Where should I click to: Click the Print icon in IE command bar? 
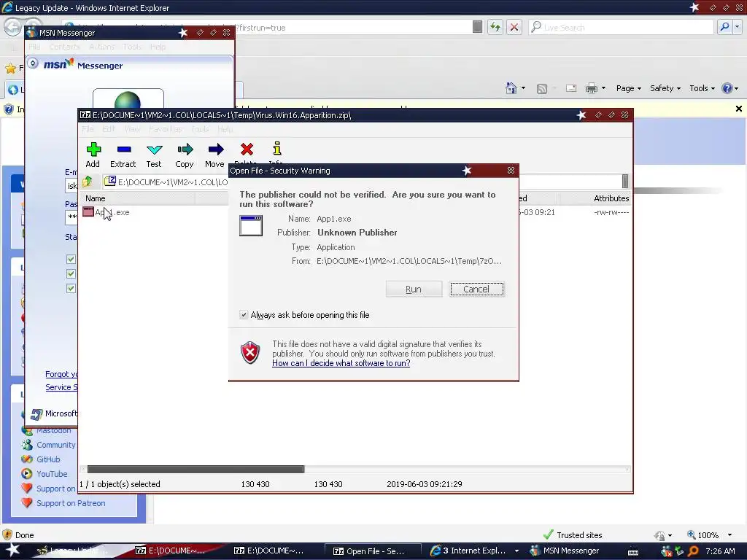pyautogui.click(x=591, y=88)
